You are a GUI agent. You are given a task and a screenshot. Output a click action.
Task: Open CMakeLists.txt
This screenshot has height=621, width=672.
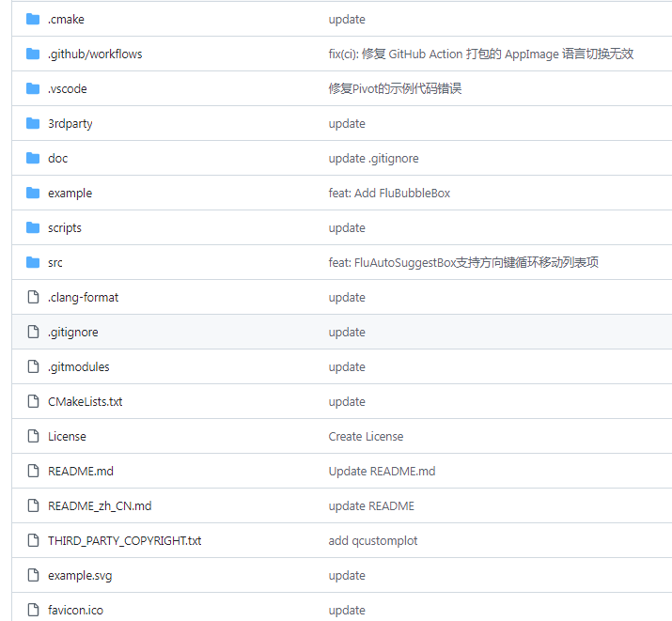85,401
